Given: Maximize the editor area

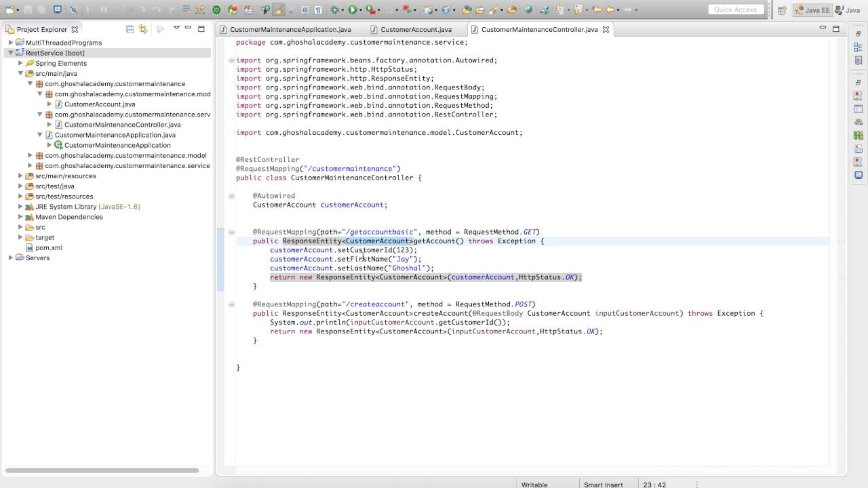Looking at the screenshot, I should 836,28.
